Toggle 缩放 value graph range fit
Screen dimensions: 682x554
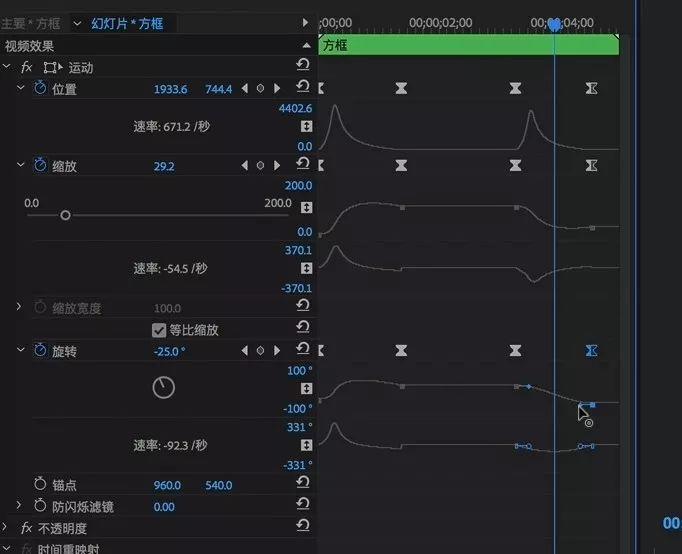(x=306, y=208)
